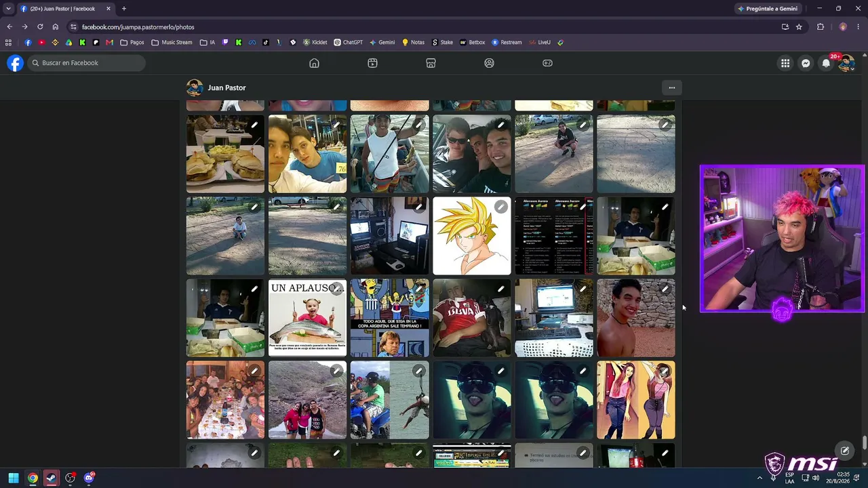Edit the two women illustration photo
This screenshot has height=488, width=868.
point(665,371)
